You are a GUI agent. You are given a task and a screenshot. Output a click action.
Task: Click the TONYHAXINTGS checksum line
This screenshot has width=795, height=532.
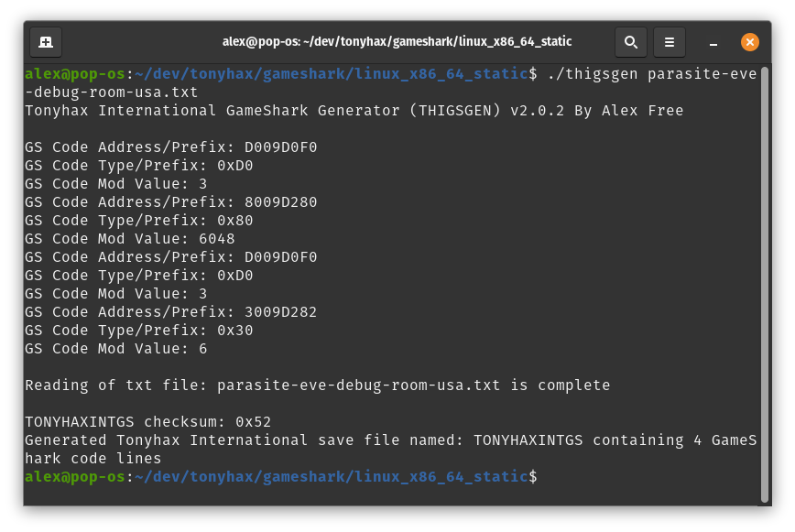(x=148, y=422)
